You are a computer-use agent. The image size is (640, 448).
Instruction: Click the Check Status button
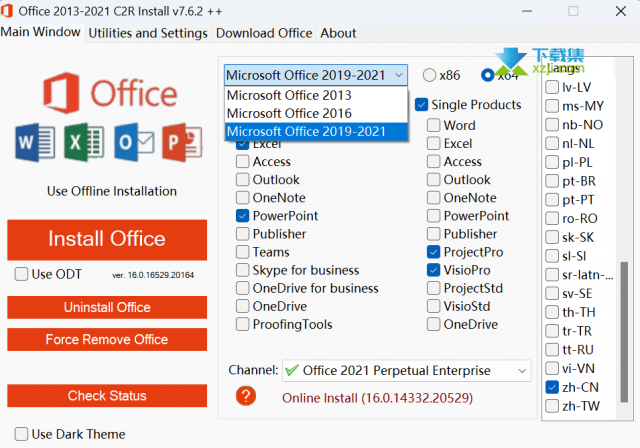pos(107,396)
